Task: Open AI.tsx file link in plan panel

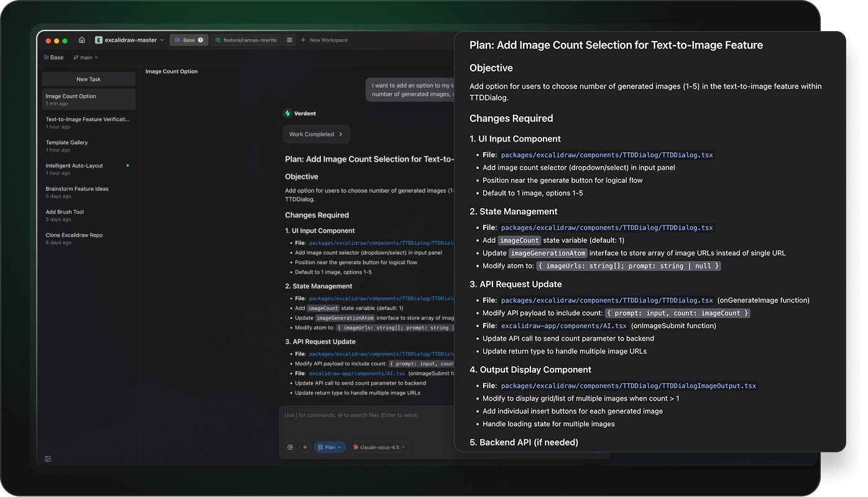Action: point(564,326)
